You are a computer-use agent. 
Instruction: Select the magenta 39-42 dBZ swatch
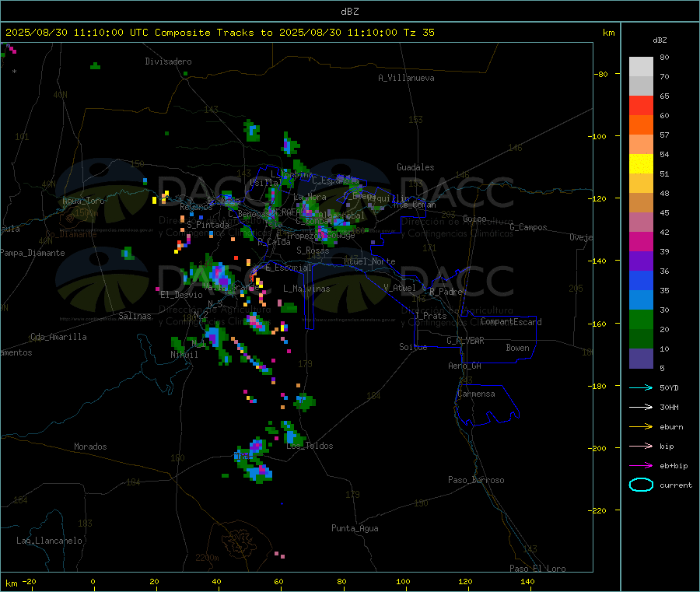click(x=641, y=241)
